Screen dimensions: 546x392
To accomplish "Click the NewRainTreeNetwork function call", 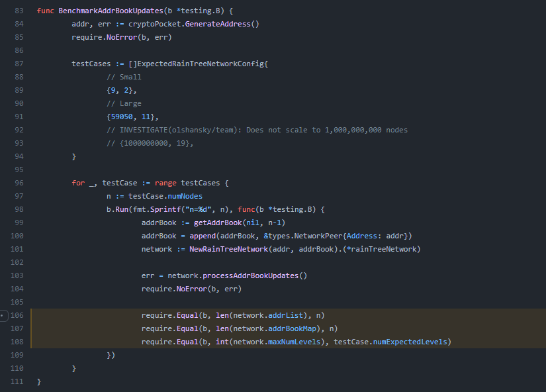I will 228,249.
